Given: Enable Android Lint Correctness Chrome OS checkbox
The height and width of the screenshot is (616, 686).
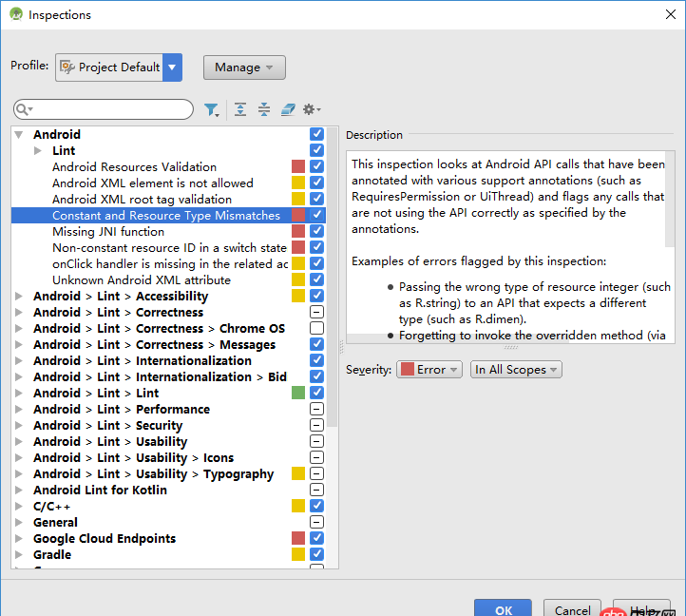Looking at the screenshot, I should click(x=316, y=328).
